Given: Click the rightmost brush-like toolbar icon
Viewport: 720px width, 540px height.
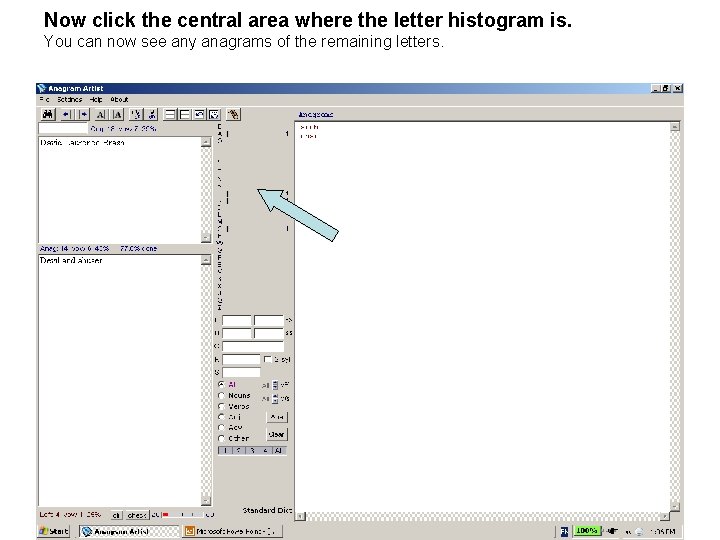Looking at the screenshot, I should [233, 114].
